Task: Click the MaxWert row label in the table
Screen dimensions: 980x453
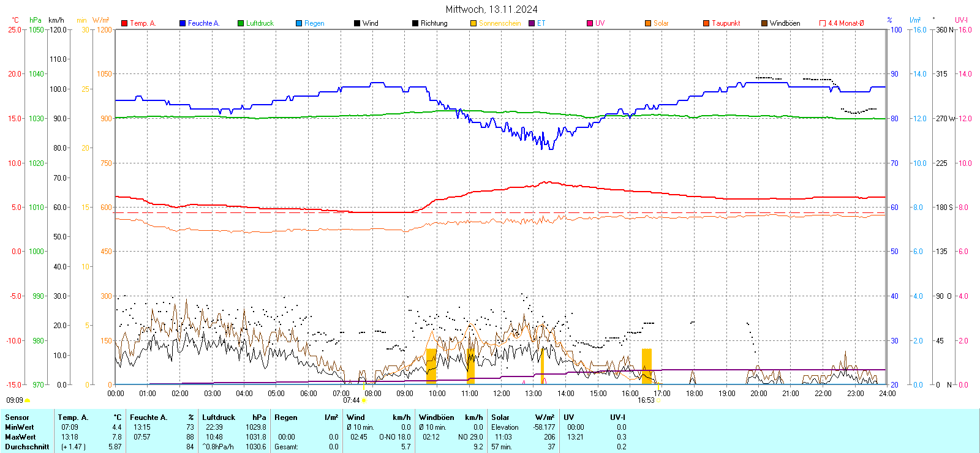Action: pos(20,437)
